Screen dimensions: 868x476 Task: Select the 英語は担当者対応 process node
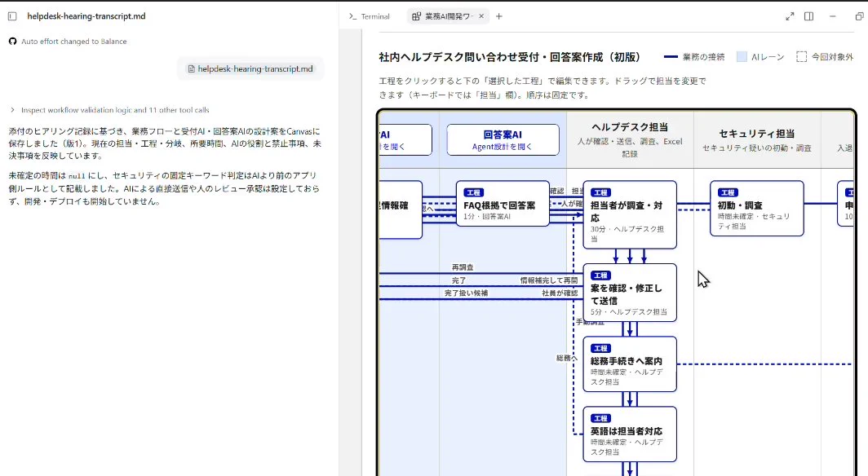(x=630, y=434)
